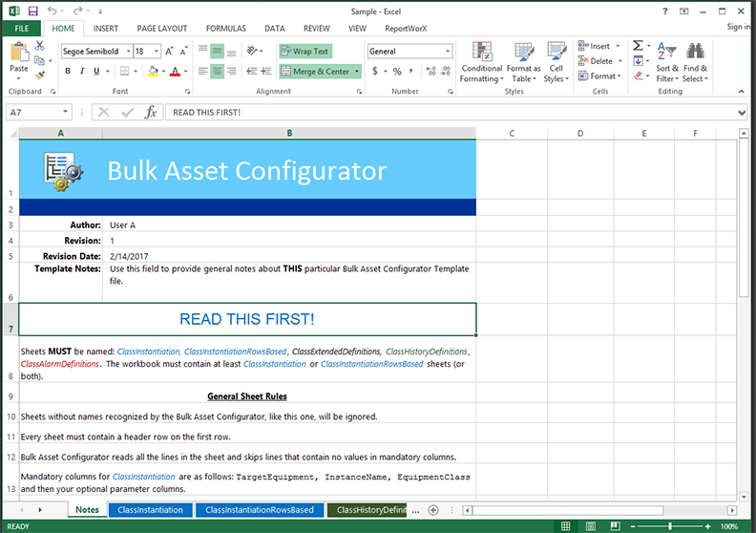Toggle Italic formatting
This screenshot has height=533, width=756.
[x=82, y=72]
